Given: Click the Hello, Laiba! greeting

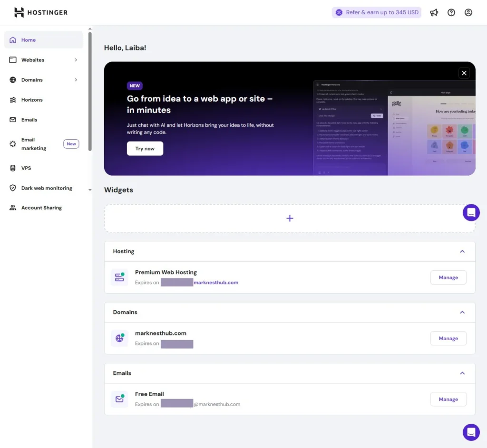Looking at the screenshot, I should click(x=125, y=48).
